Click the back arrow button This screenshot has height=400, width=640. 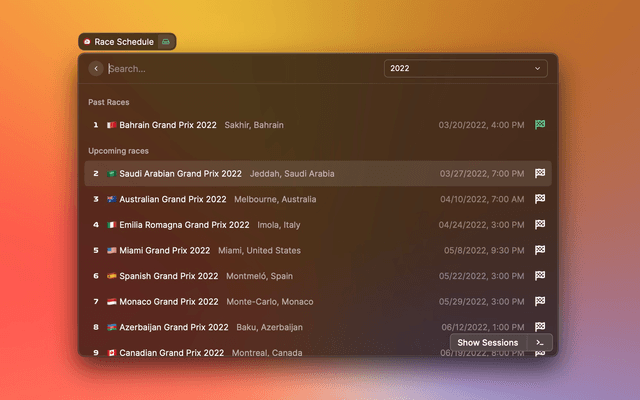coord(96,68)
